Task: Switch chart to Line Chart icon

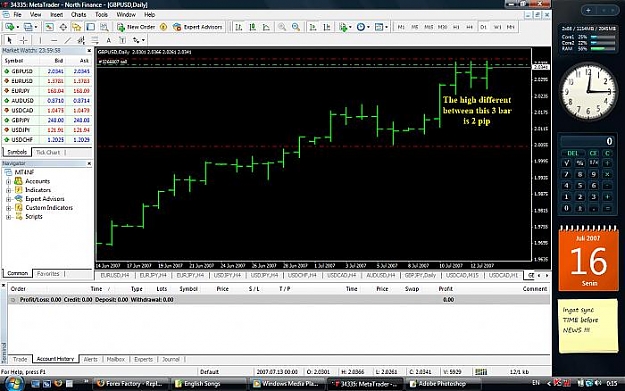Action: (x=266, y=27)
